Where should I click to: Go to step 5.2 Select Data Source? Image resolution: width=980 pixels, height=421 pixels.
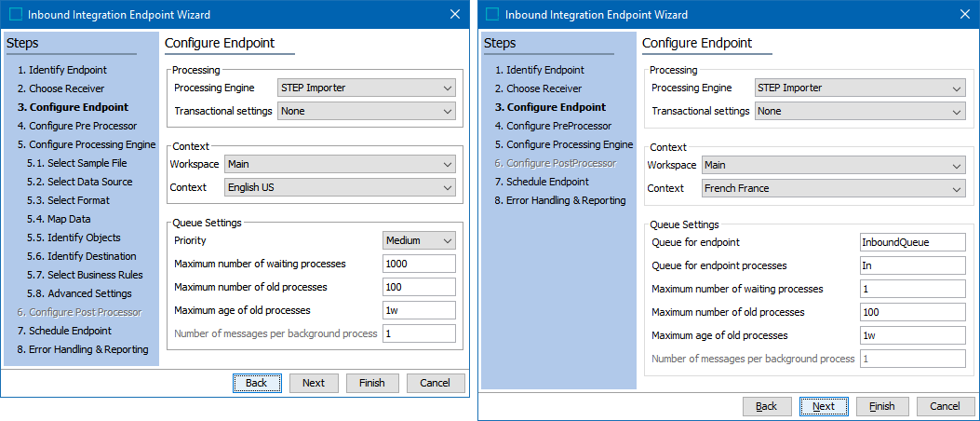coord(79,182)
